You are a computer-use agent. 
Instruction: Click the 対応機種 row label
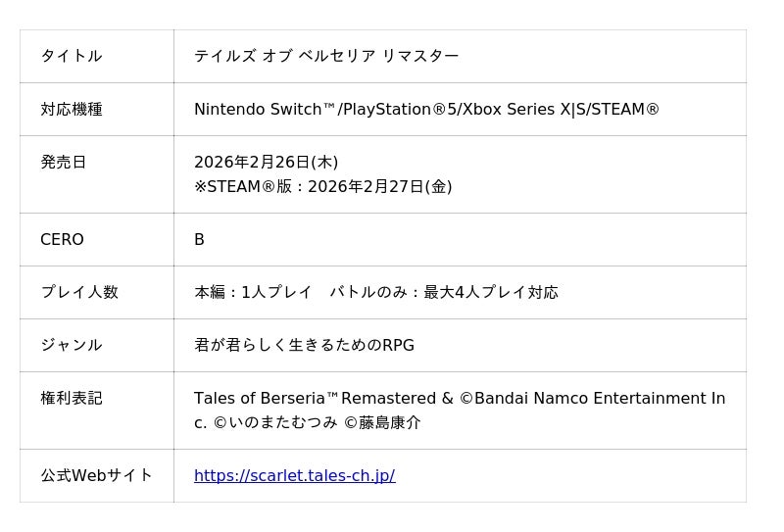[x=71, y=109]
